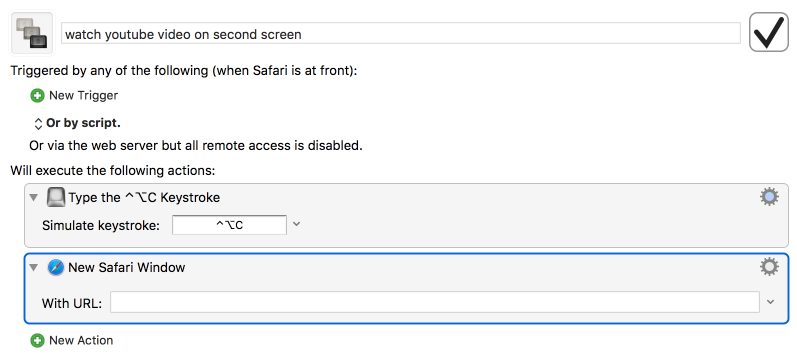Click the keyboard icon of keystroke action
The height and width of the screenshot is (362, 797).
click(56, 197)
